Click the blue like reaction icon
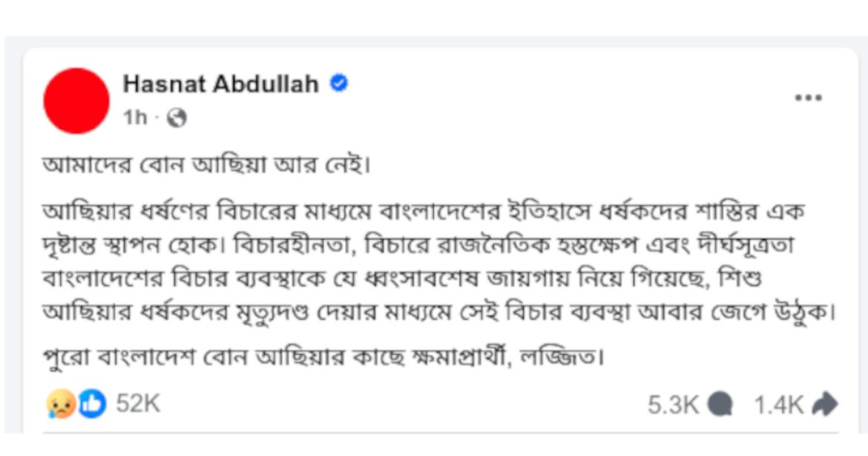This screenshot has height=456, width=868. (92, 404)
